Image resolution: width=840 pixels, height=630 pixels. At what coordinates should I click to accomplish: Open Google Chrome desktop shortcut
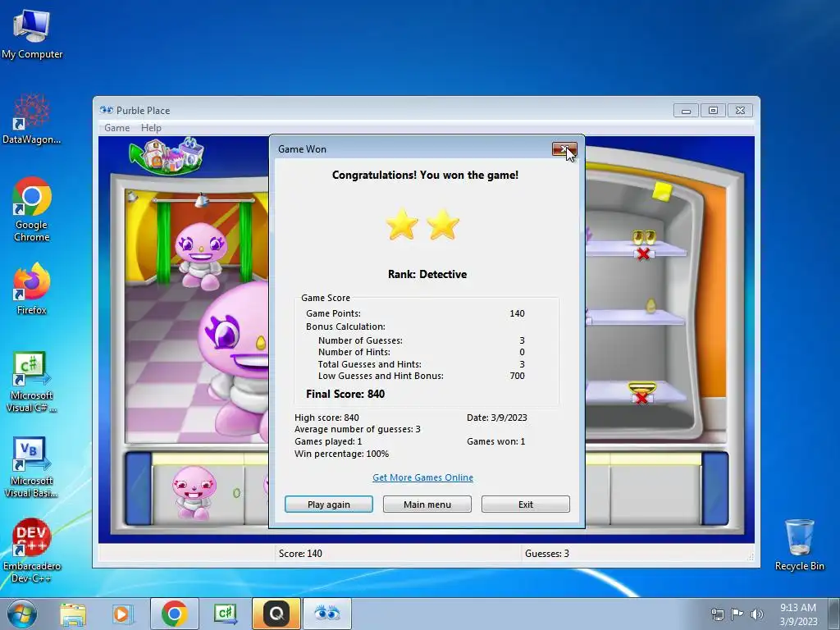coord(32,209)
